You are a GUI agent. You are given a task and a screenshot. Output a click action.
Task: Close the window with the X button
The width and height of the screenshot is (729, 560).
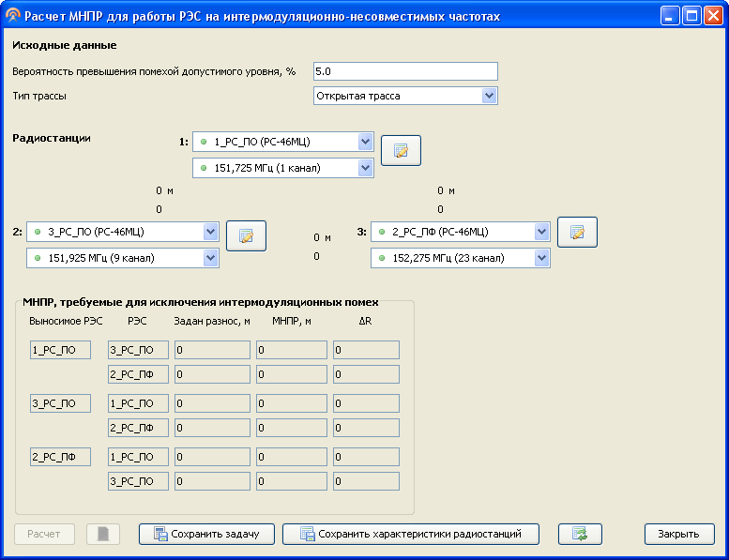713,16
